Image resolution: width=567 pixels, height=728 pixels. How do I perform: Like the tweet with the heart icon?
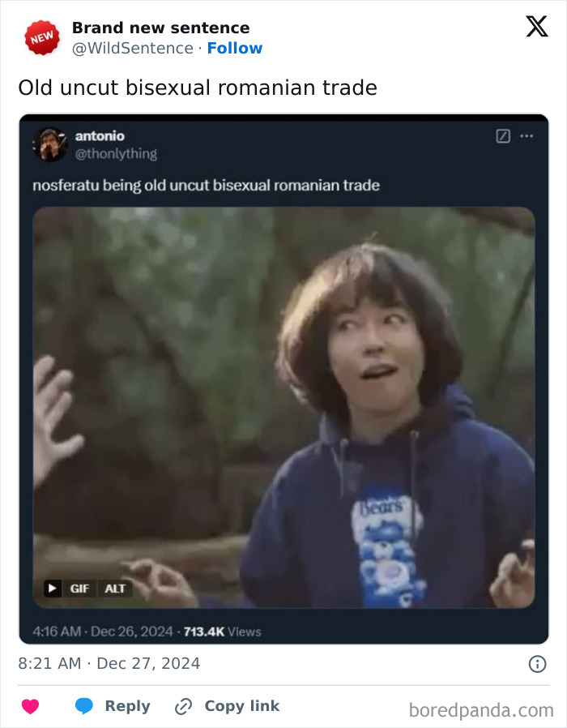coord(31,706)
